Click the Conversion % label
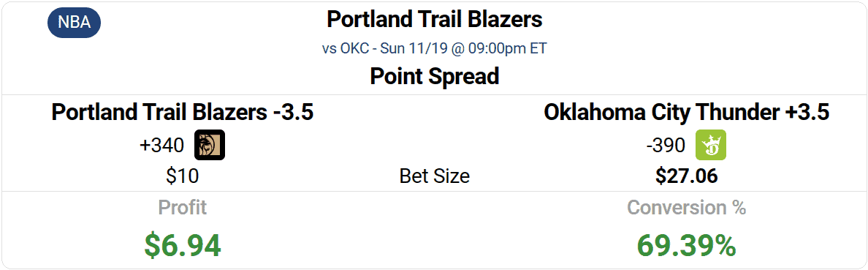This screenshot has width=868, height=270. point(686,208)
